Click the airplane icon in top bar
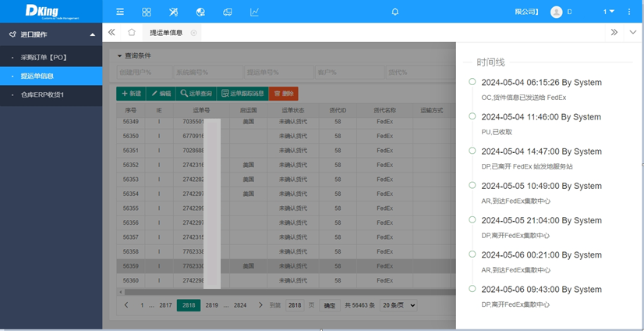 click(x=174, y=12)
